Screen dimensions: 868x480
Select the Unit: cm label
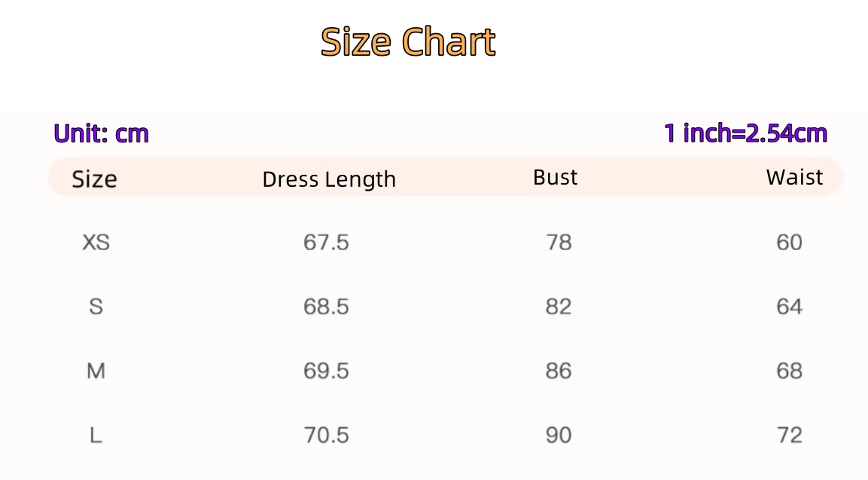click(102, 133)
